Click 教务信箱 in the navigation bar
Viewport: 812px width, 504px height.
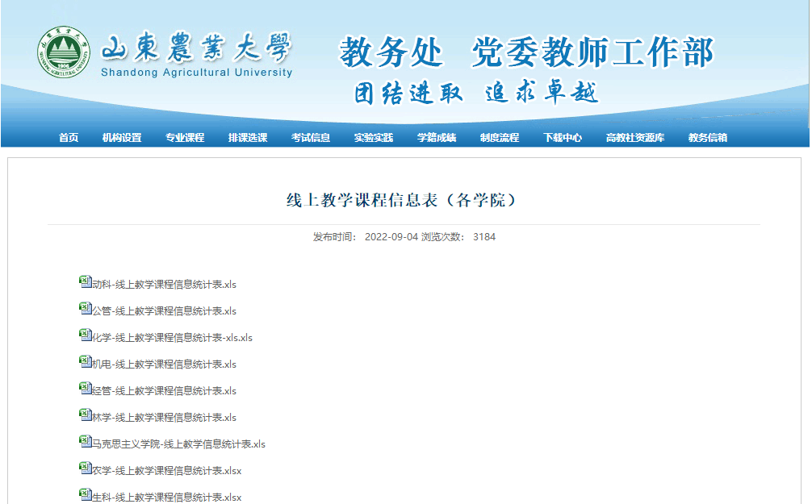click(708, 138)
